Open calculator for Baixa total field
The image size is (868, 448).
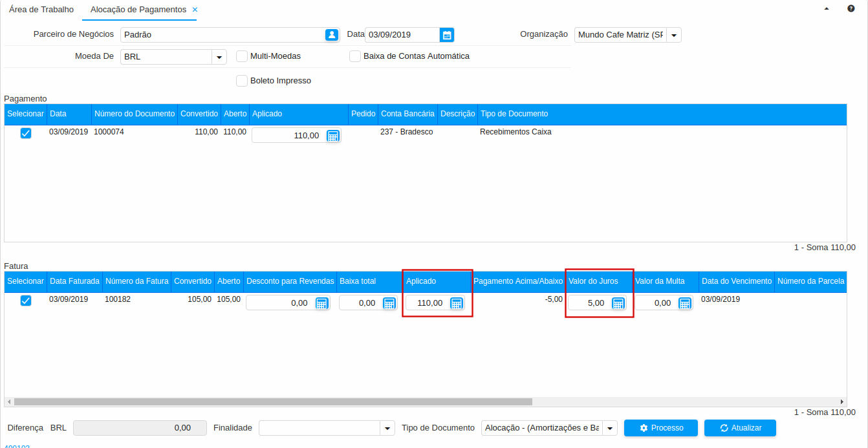(389, 303)
